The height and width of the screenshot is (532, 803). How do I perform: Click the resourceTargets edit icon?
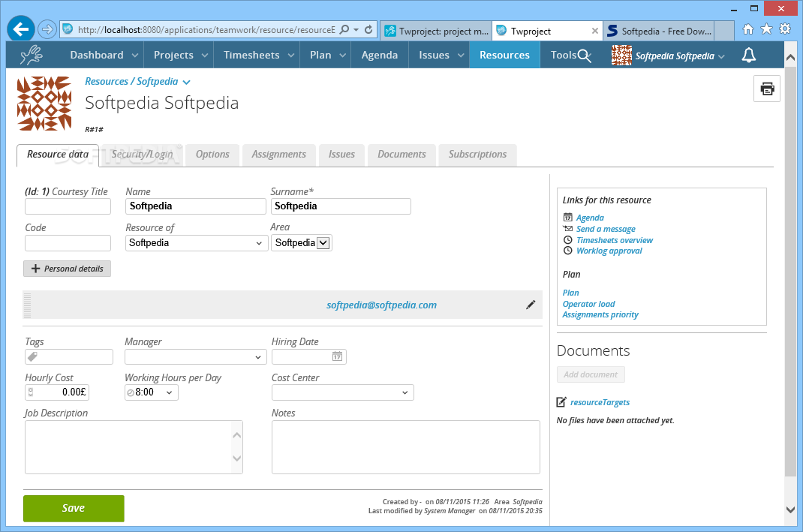561,402
